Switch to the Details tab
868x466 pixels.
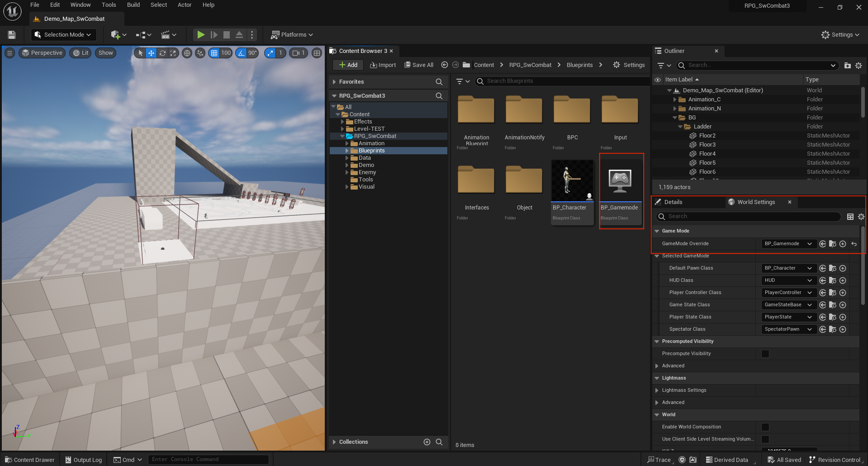tap(673, 202)
